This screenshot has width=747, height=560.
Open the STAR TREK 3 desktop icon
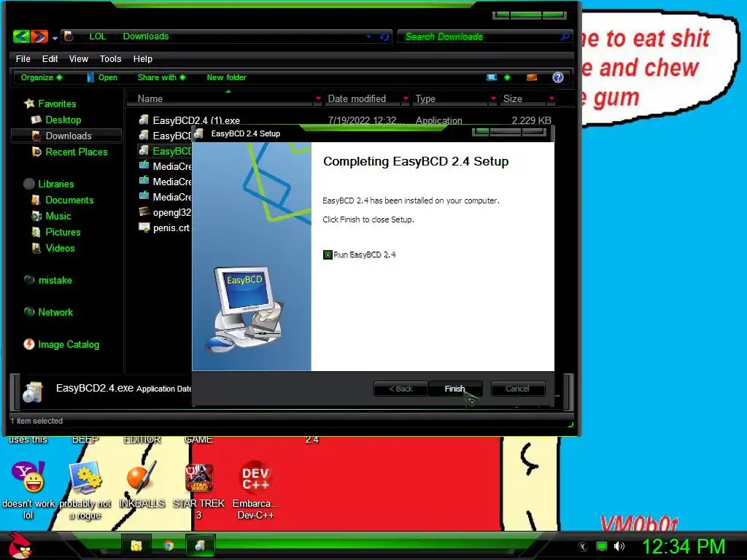pyautogui.click(x=198, y=491)
